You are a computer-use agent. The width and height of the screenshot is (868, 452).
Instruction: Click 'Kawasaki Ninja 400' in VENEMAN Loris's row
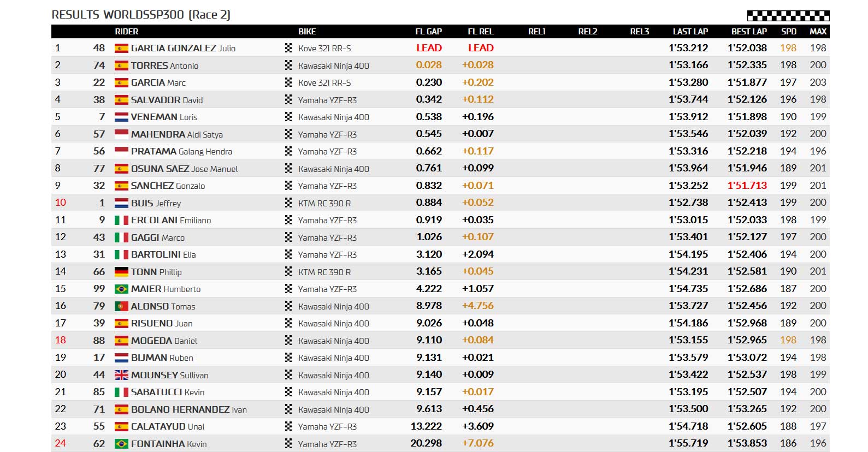[x=333, y=117]
